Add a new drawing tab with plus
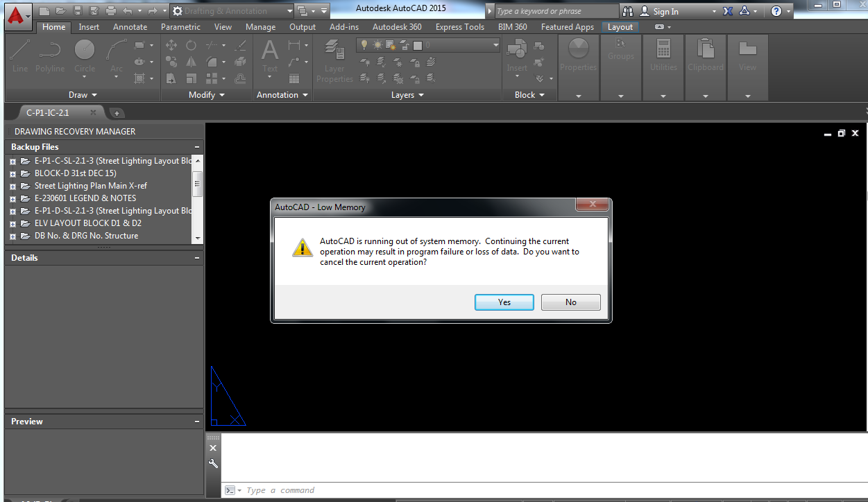The image size is (868, 502). pyautogui.click(x=116, y=113)
